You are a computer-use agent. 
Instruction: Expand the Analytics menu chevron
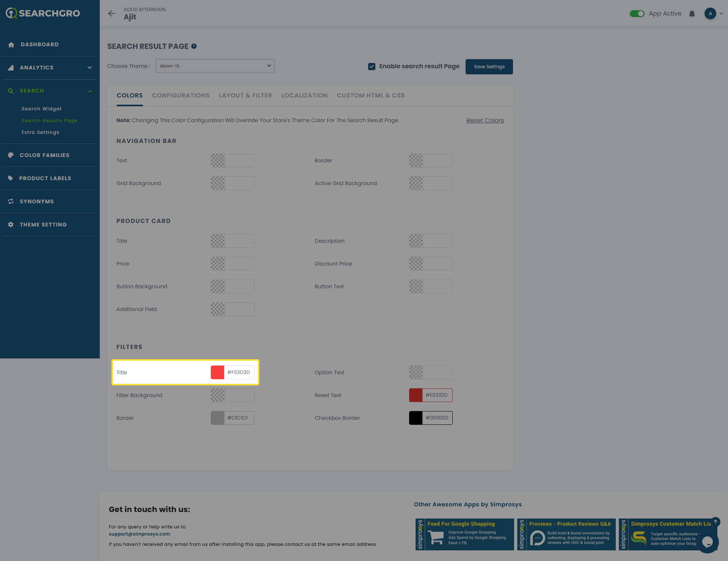click(89, 68)
